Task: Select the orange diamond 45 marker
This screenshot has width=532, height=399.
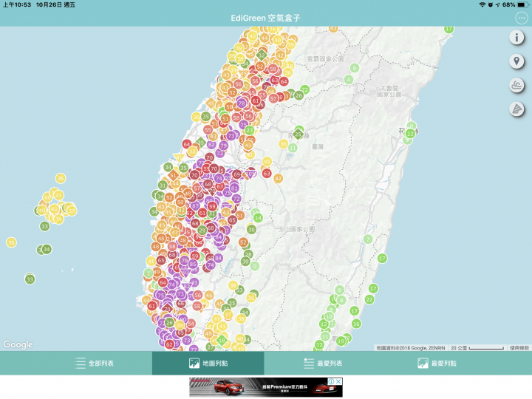Action: coord(211,103)
